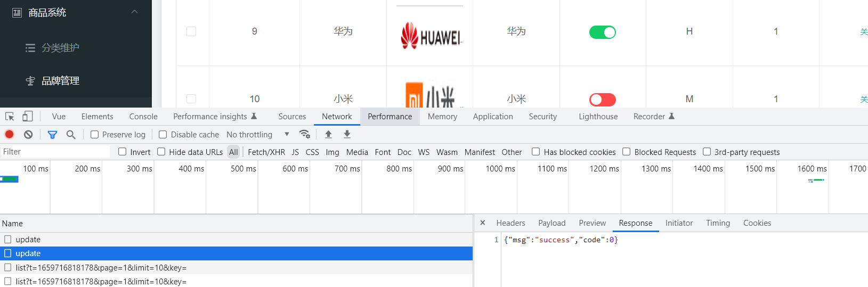
Task: Close the request details panel
Action: coord(483,223)
